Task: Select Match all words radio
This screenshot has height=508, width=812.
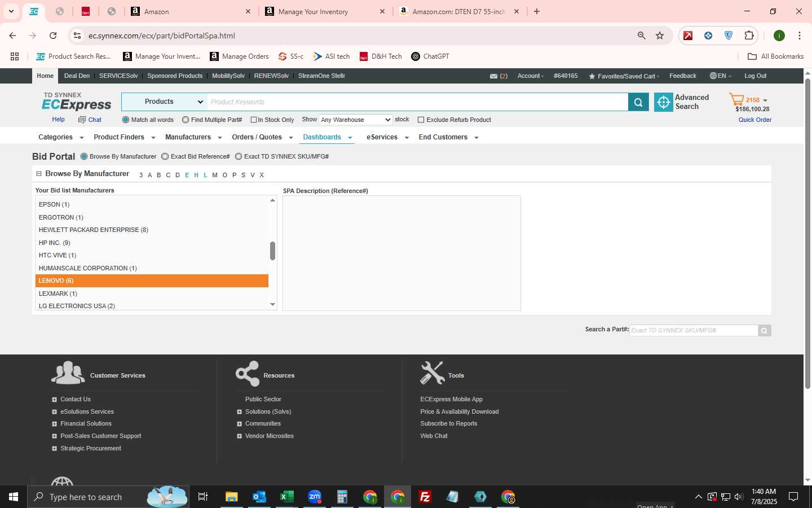Action: 126,120
